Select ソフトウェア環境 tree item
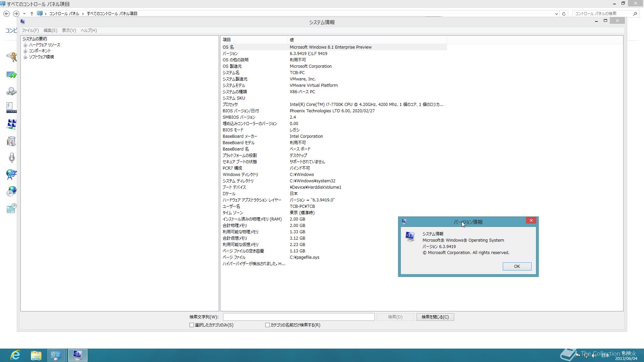This screenshot has height=362, width=644. (x=41, y=57)
